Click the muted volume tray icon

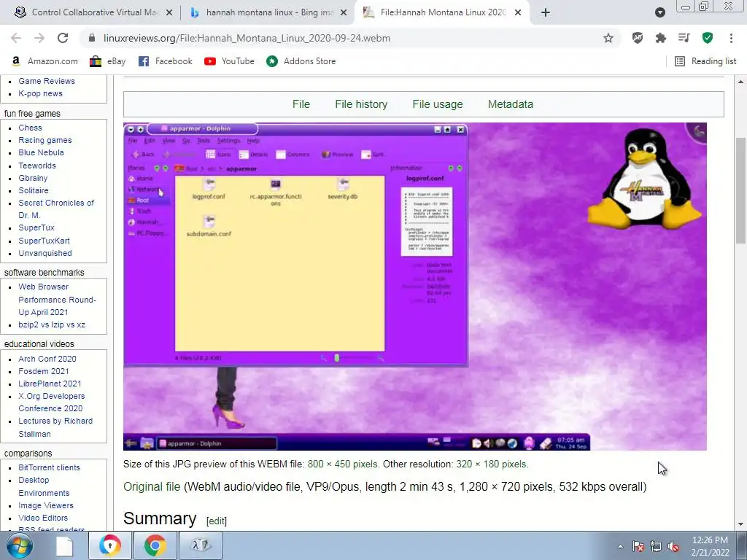(x=673, y=546)
